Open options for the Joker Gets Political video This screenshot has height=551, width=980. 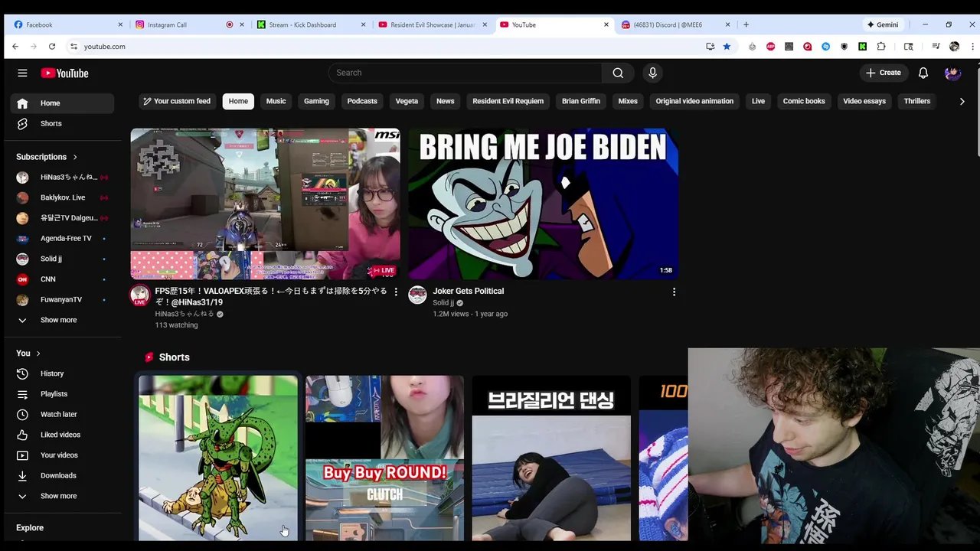[674, 292]
